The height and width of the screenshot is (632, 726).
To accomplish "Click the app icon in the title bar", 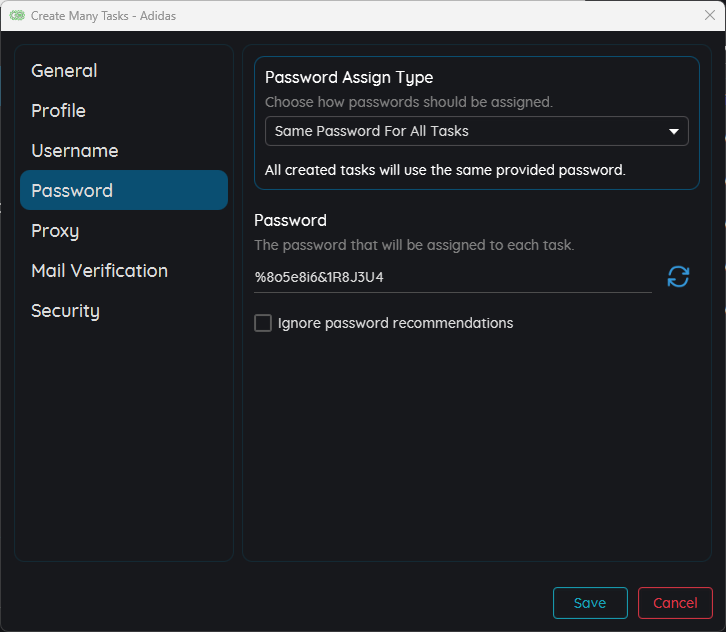I will [x=17, y=15].
